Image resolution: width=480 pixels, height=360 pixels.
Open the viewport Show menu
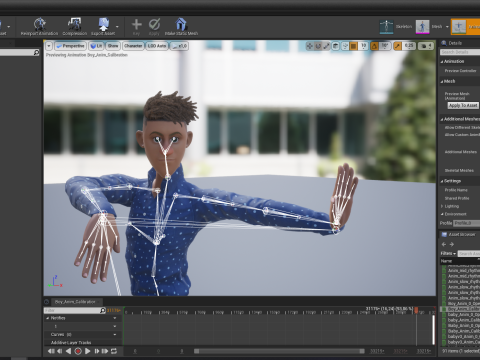(113, 46)
